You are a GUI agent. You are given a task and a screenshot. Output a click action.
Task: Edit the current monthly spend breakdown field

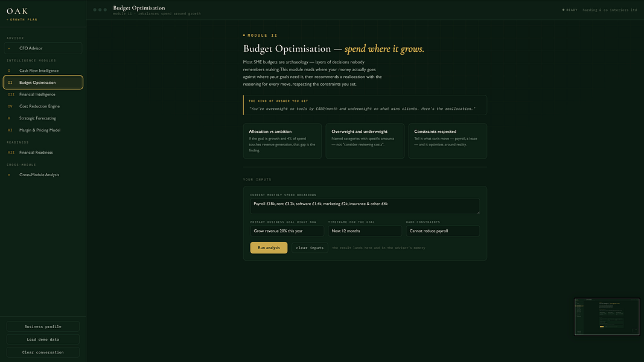click(x=365, y=206)
